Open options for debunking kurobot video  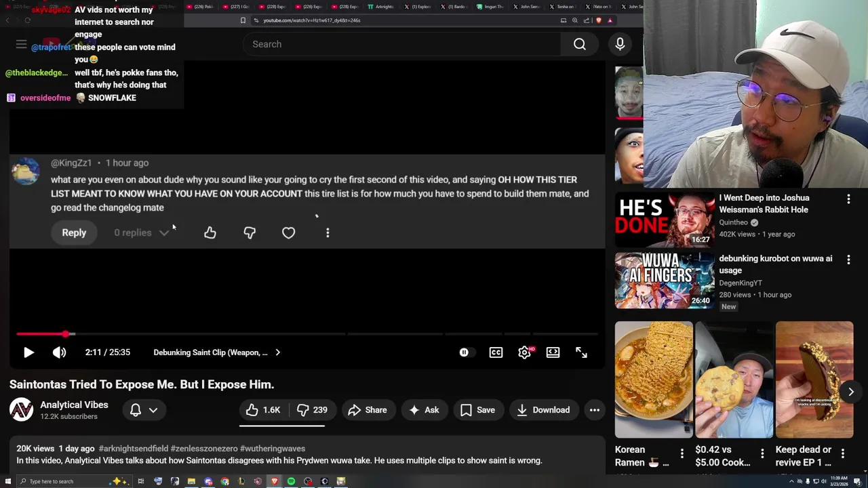click(x=848, y=260)
